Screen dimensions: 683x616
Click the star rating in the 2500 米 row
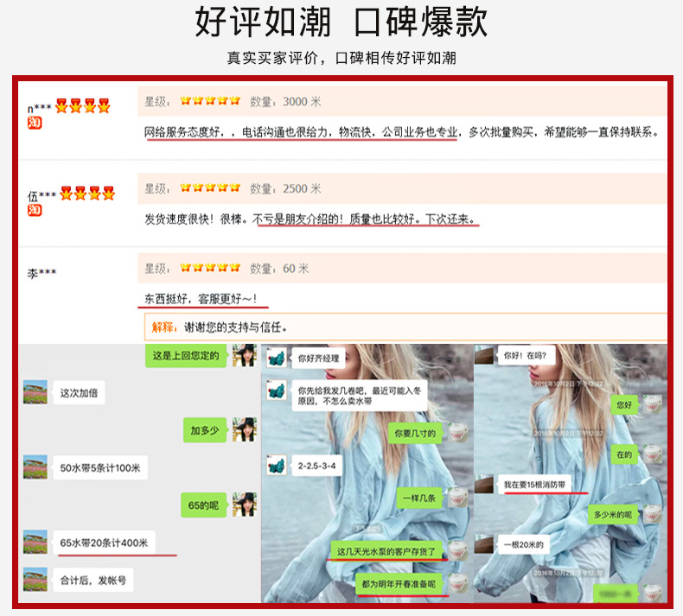(x=210, y=187)
